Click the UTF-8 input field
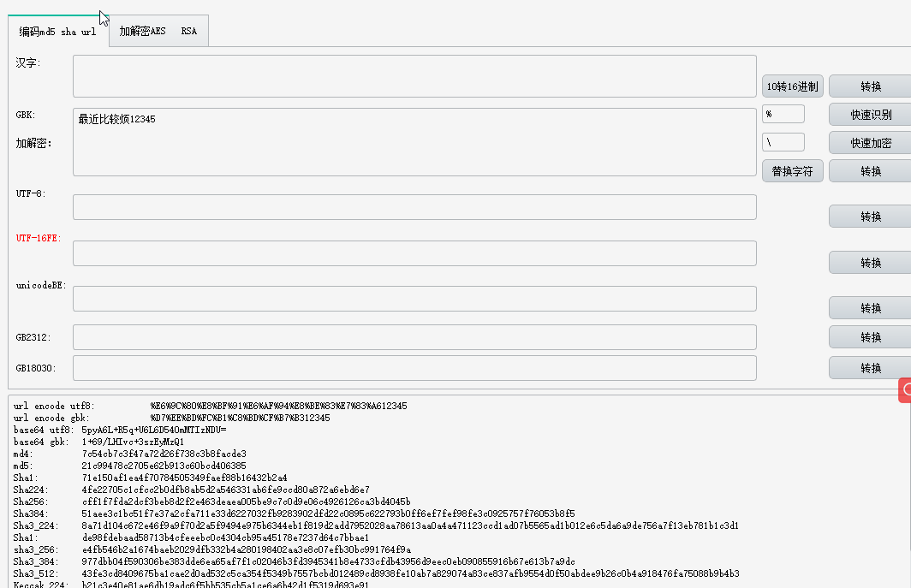This screenshot has height=588, width=911. (414, 207)
